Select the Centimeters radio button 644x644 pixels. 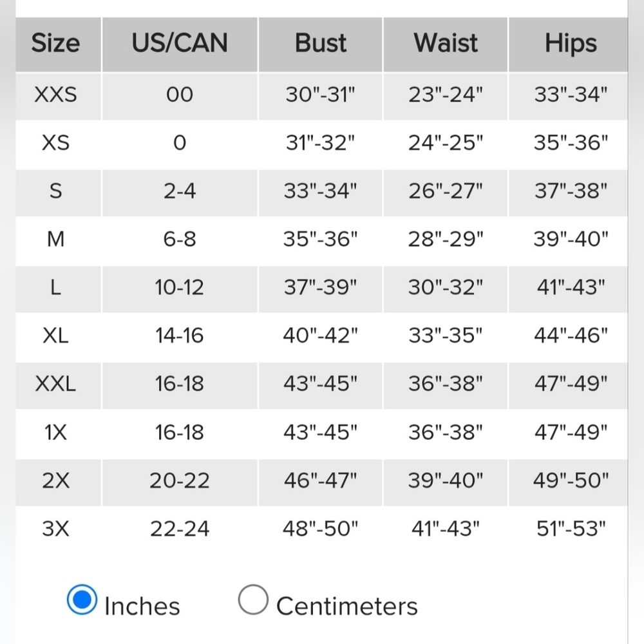click(253, 600)
